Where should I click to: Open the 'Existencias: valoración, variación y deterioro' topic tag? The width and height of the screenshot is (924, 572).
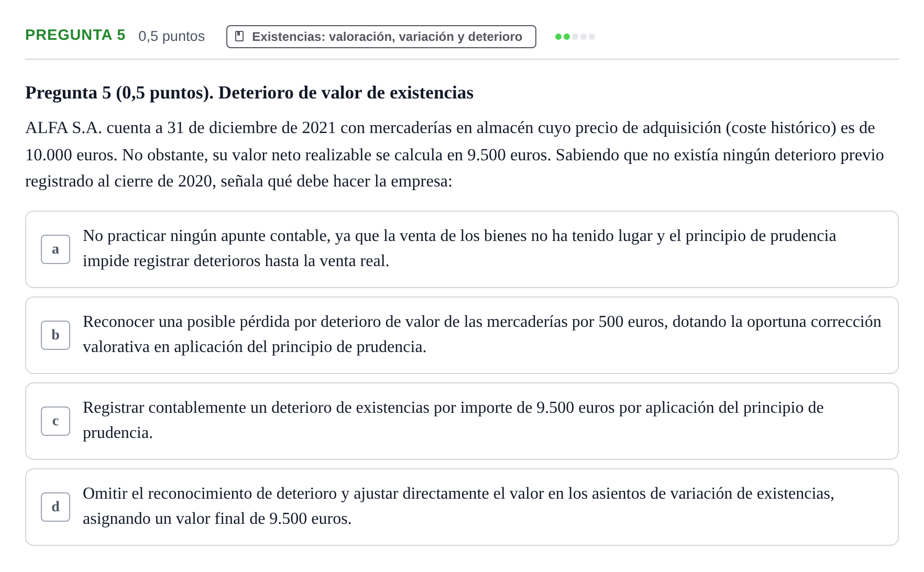point(381,37)
